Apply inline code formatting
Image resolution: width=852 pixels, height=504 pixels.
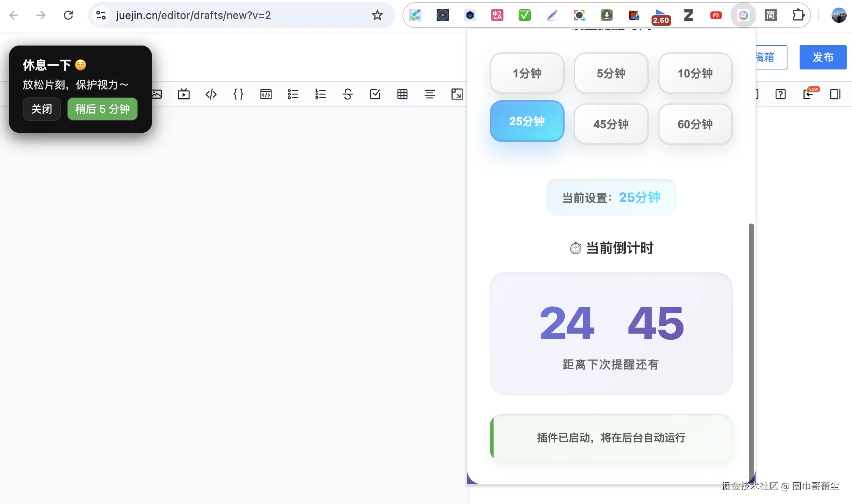click(211, 94)
